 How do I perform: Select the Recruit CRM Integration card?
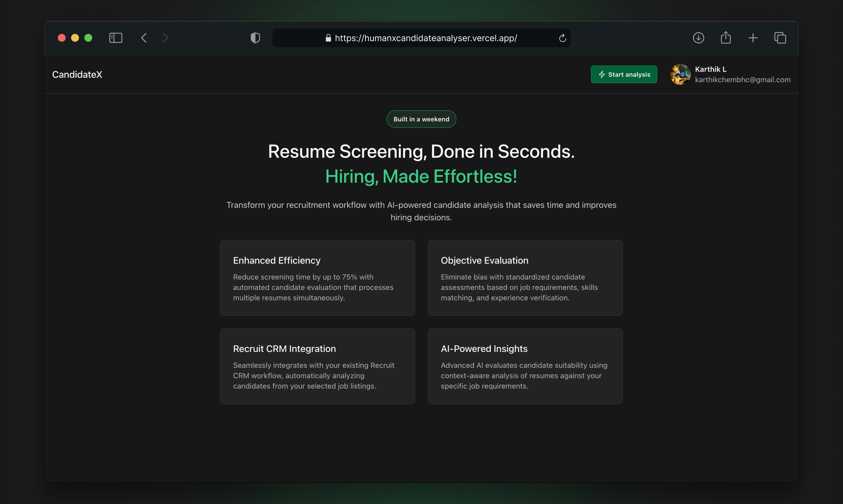point(317,366)
